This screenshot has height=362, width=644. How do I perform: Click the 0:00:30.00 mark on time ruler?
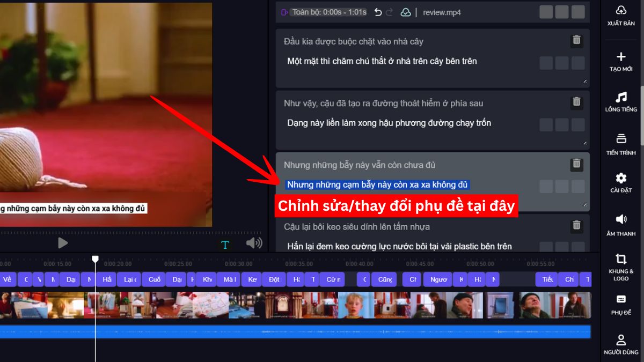coord(238,264)
